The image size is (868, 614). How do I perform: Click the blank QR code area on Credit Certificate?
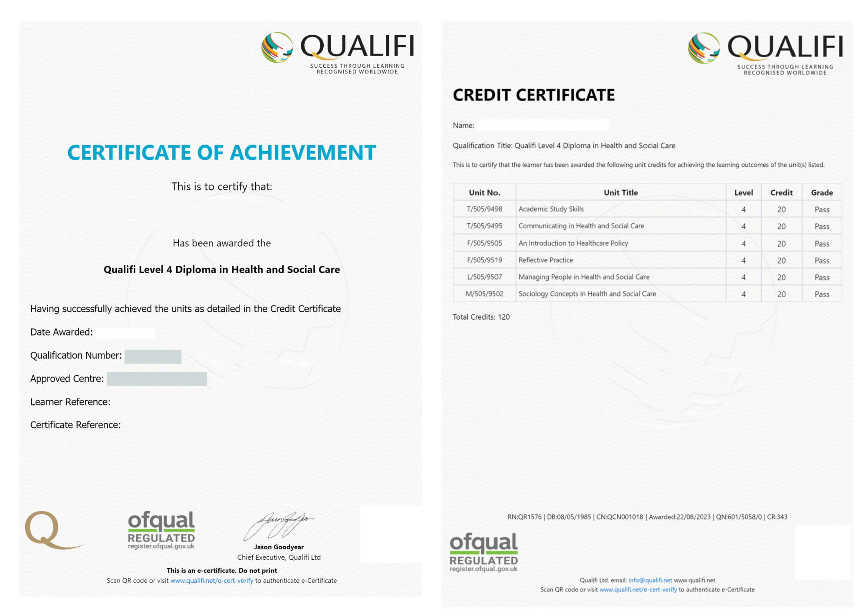click(x=823, y=552)
